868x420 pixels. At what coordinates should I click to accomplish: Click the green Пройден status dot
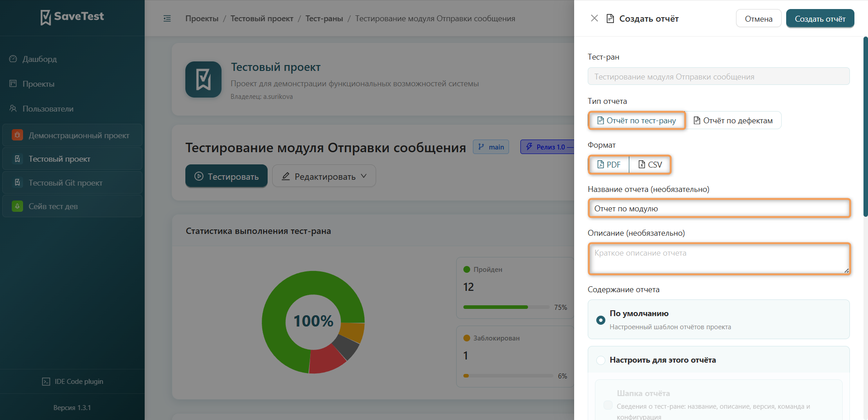pyautogui.click(x=467, y=270)
